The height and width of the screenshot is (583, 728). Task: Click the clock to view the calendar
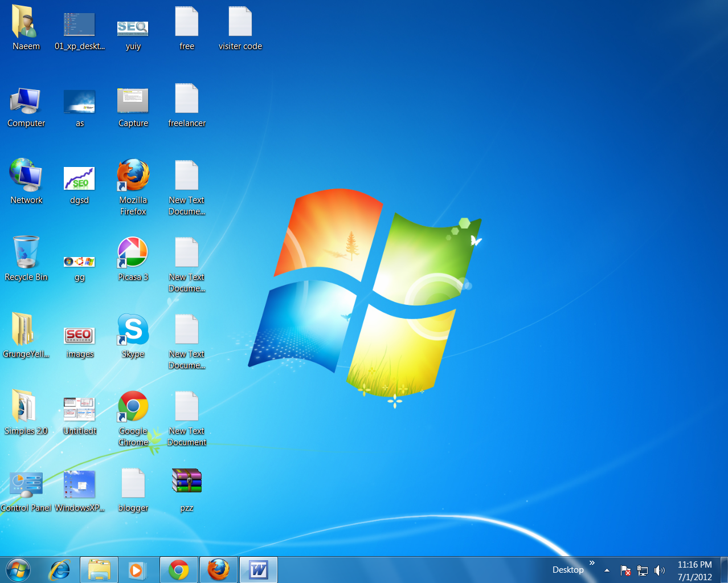click(694, 569)
